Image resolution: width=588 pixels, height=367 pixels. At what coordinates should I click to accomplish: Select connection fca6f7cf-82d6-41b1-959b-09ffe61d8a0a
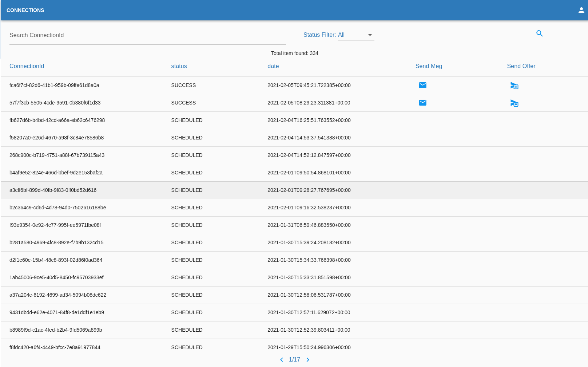coord(54,85)
